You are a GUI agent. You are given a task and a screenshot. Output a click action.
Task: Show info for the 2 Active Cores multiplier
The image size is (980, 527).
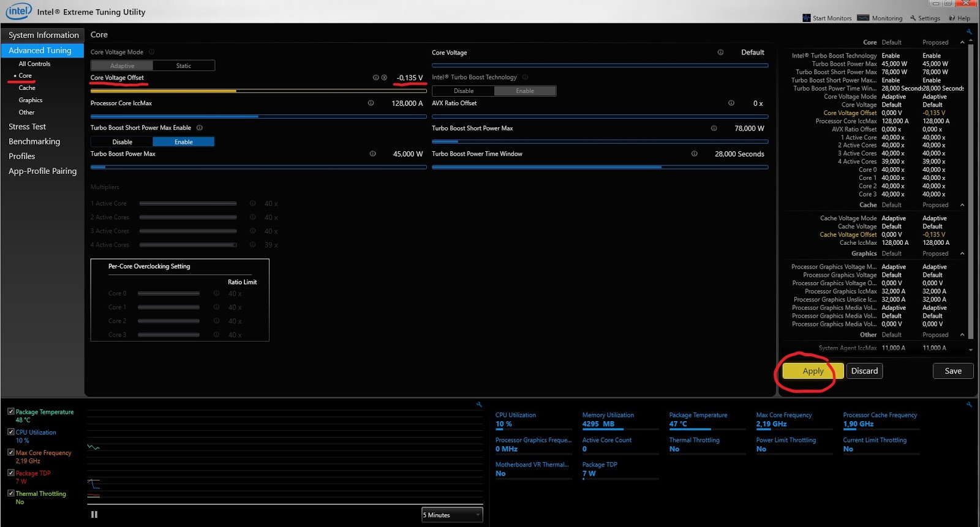pyautogui.click(x=252, y=217)
